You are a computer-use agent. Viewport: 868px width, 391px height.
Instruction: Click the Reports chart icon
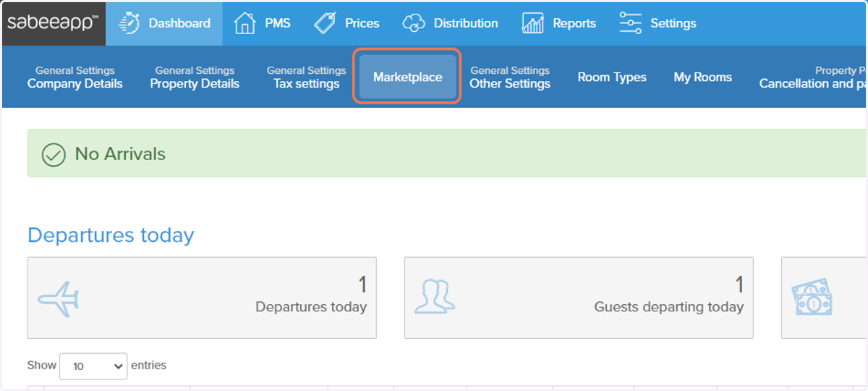tap(533, 23)
